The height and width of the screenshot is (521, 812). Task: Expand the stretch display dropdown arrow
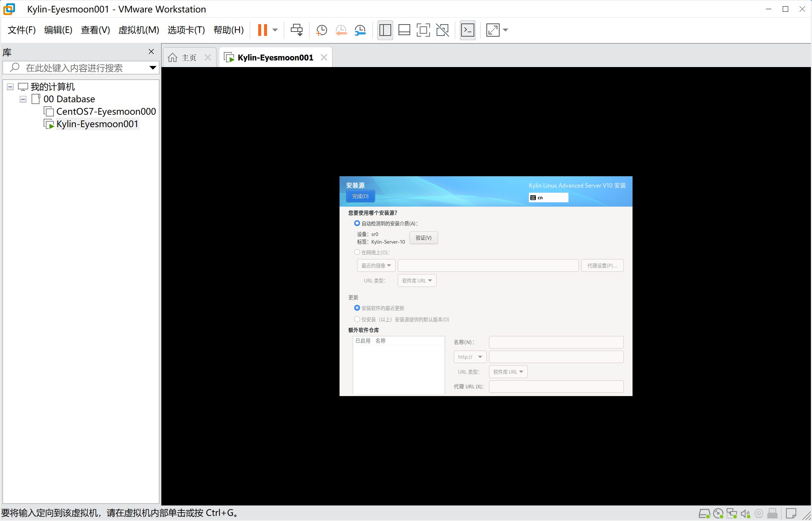[x=505, y=30]
